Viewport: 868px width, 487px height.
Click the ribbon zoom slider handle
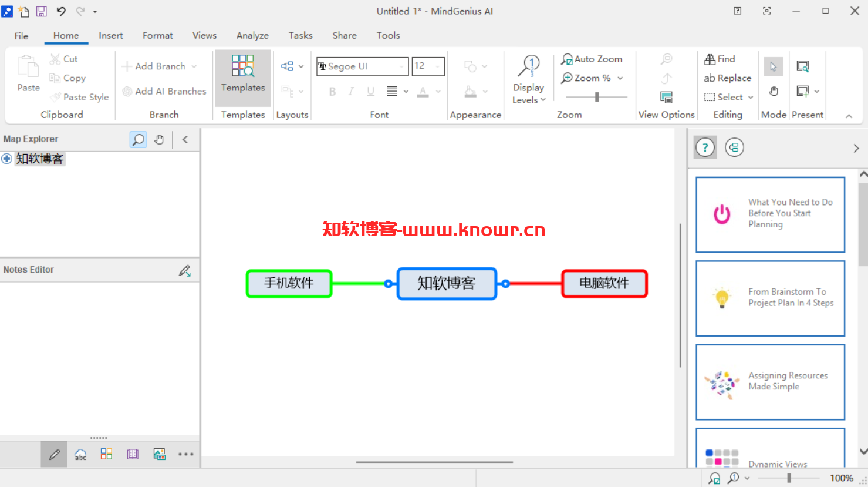click(x=597, y=97)
